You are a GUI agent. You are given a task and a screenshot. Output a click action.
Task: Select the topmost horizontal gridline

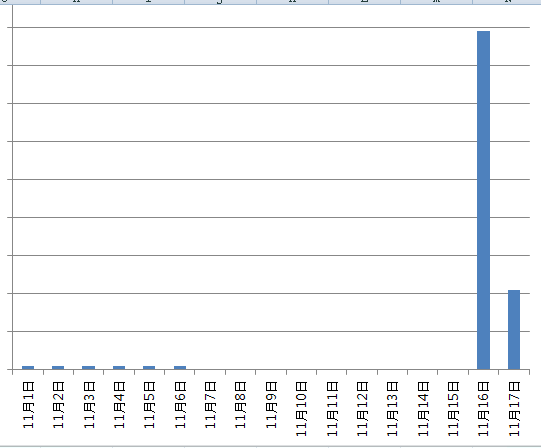[x=271, y=27]
